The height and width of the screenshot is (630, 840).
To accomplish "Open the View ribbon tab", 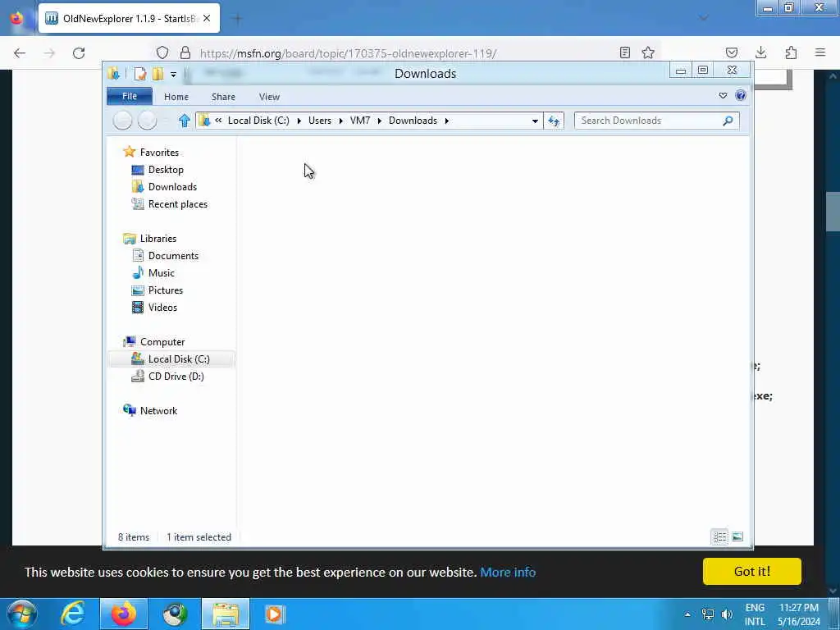I will click(x=269, y=97).
